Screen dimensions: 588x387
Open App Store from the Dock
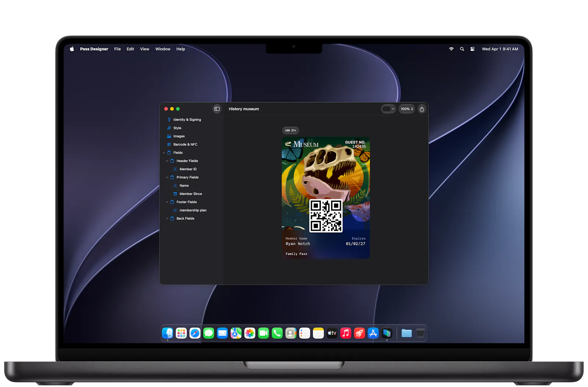coord(373,333)
